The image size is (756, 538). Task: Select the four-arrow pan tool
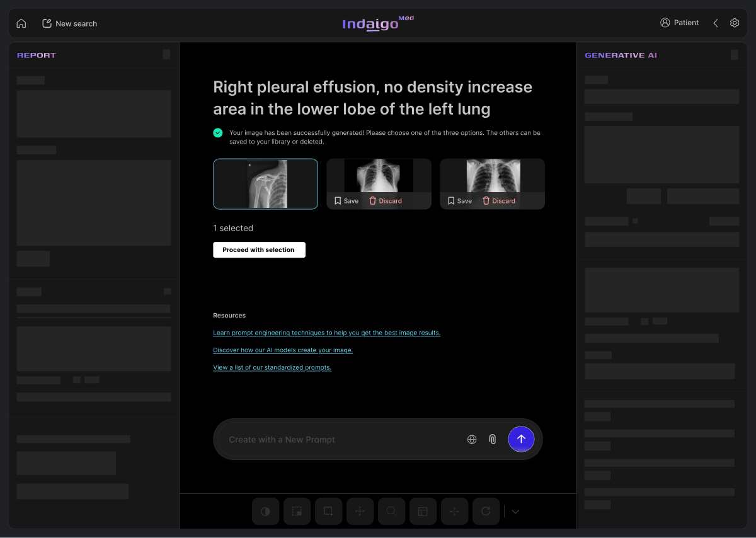(360, 512)
